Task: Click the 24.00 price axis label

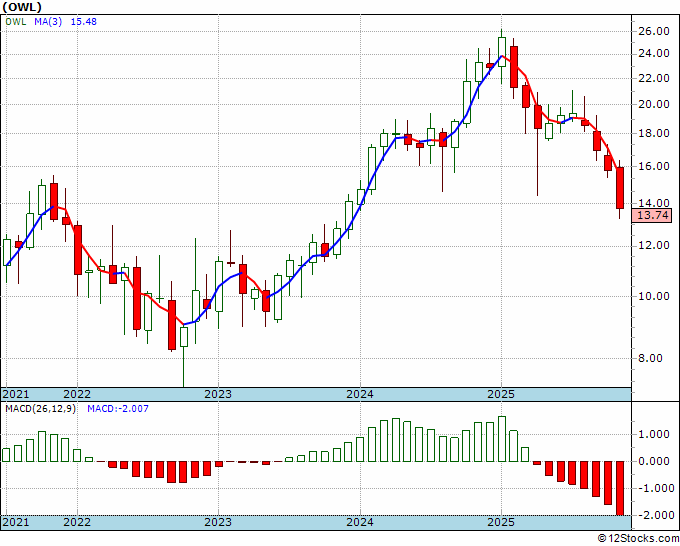Action: point(653,53)
